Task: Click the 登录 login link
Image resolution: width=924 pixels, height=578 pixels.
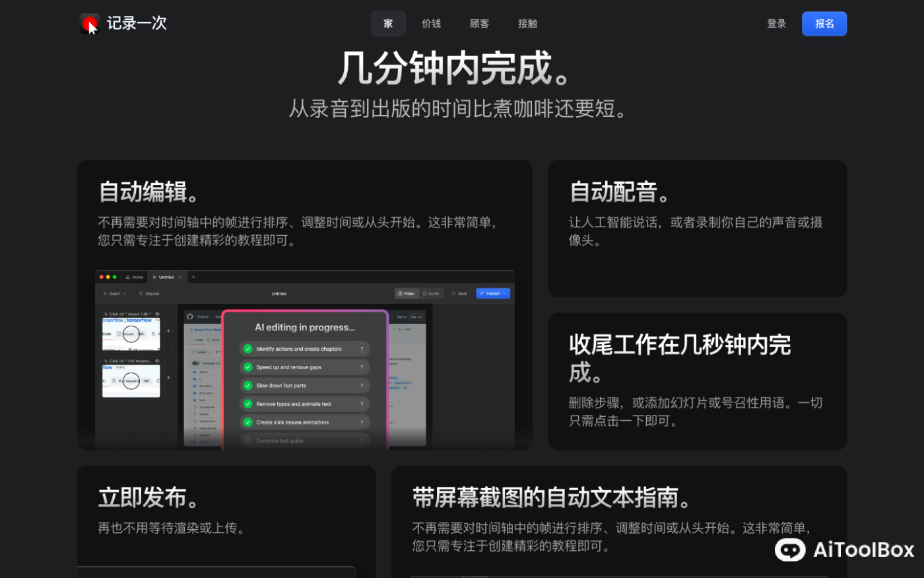Action: [x=776, y=23]
